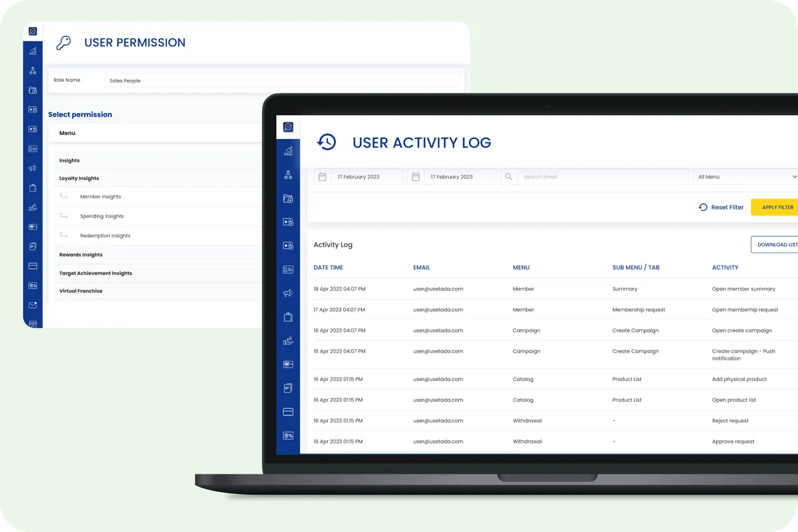Open the credit card icon in Activity Log sidebar
798x532 pixels.
[x=288, y=412]
